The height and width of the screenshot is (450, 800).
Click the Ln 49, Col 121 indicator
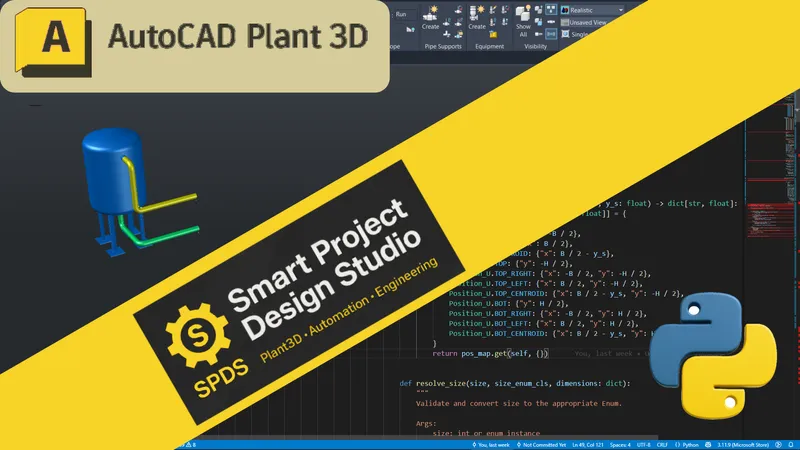tap(588, 445)
